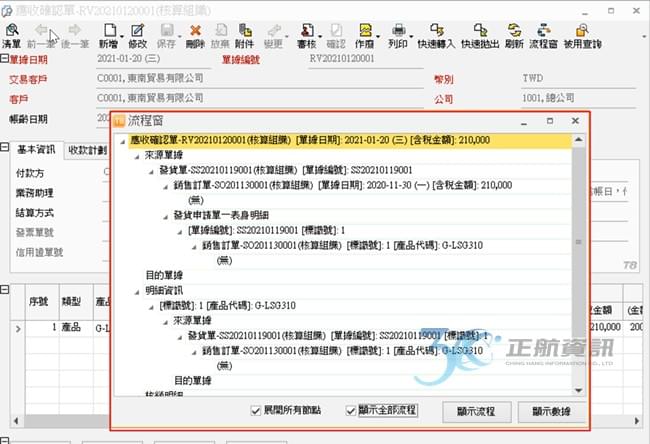Click the 作廢 void icon
The width and height of the screenshot is (650, 444).
click(x=365, y=30)
